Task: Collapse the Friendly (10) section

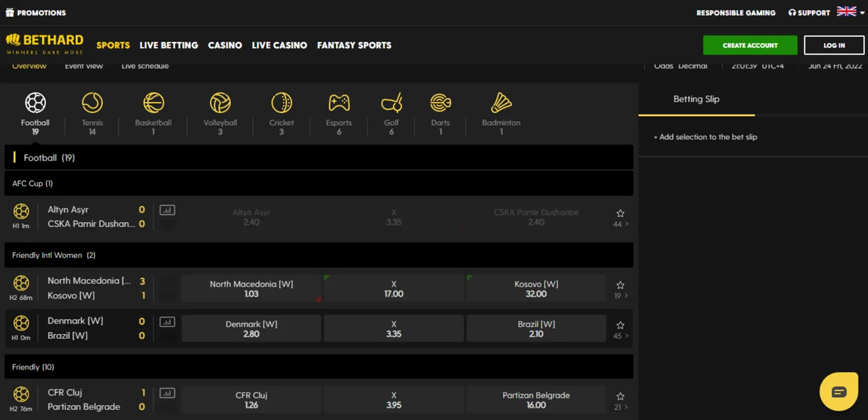Action: 318,367
